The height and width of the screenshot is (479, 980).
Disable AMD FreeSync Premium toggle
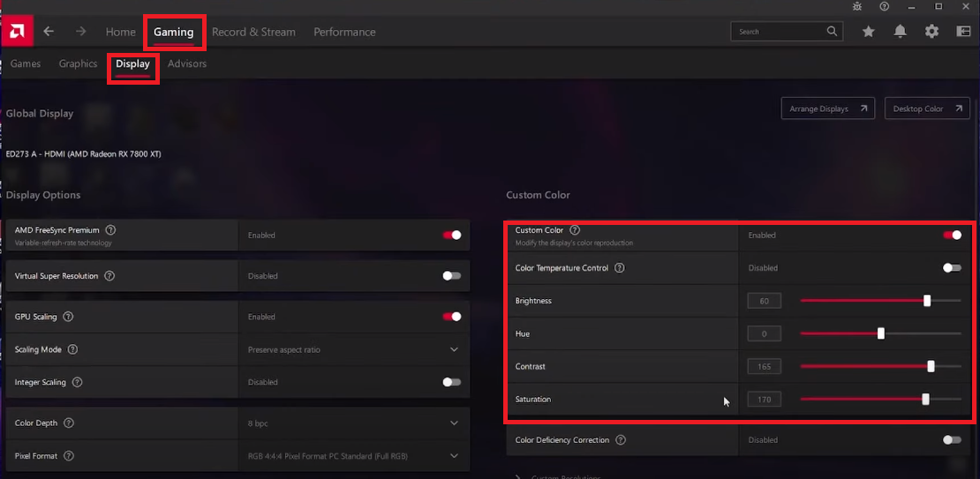(451, 236)
